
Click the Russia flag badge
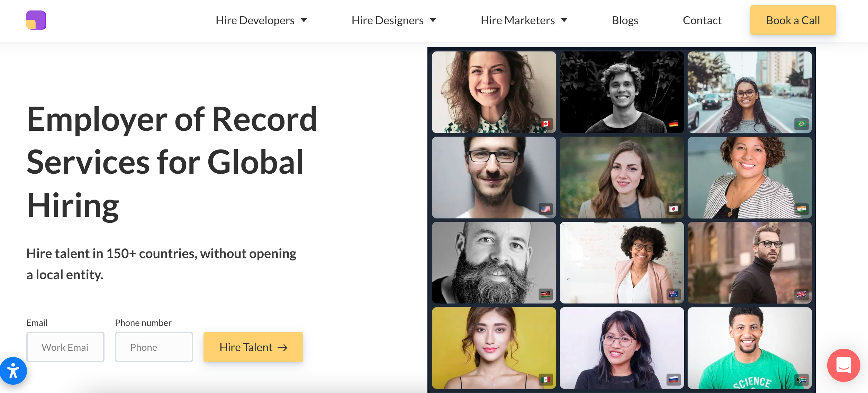click(x=673, y=380)
